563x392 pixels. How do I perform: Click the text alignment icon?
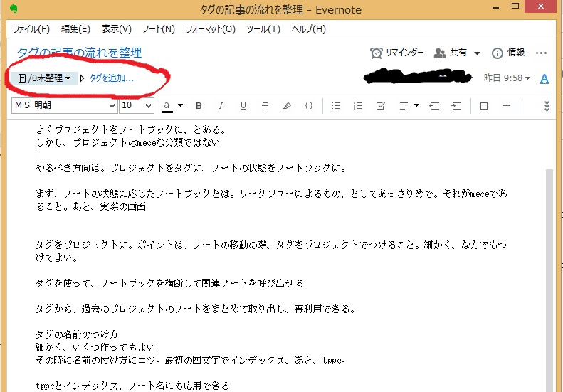tap(404, 106)
